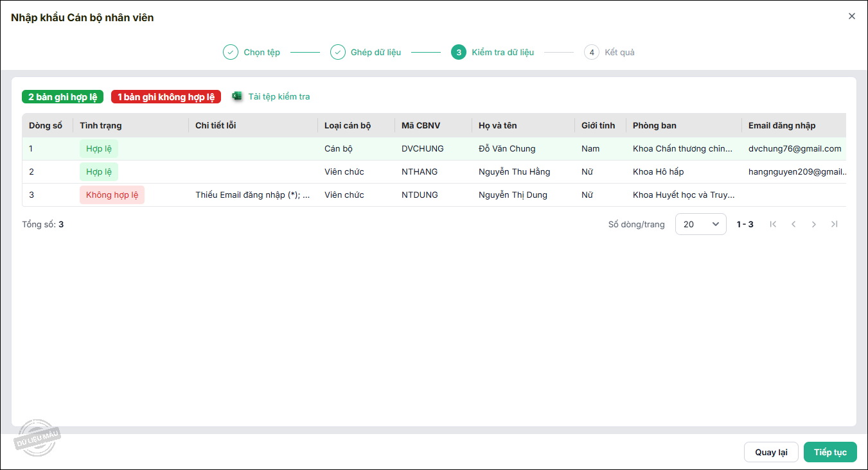
Task: Click the Không hợp lệ status tag
Action: coord(112,195)
